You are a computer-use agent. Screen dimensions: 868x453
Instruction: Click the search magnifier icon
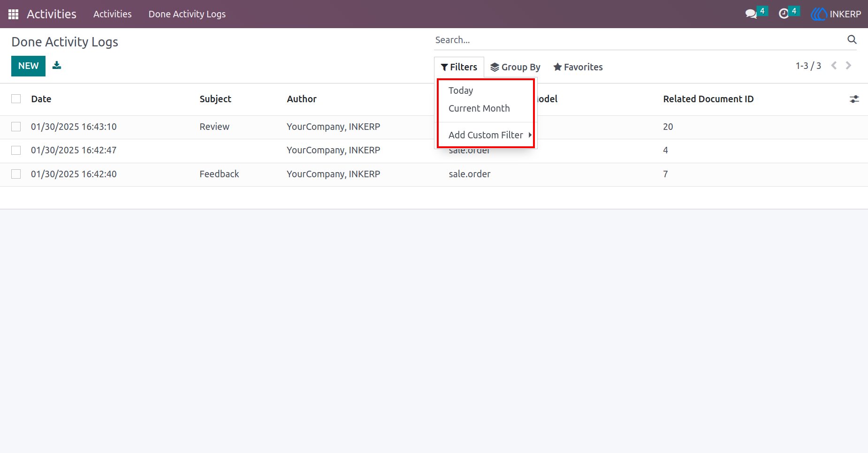click(852, 39)
